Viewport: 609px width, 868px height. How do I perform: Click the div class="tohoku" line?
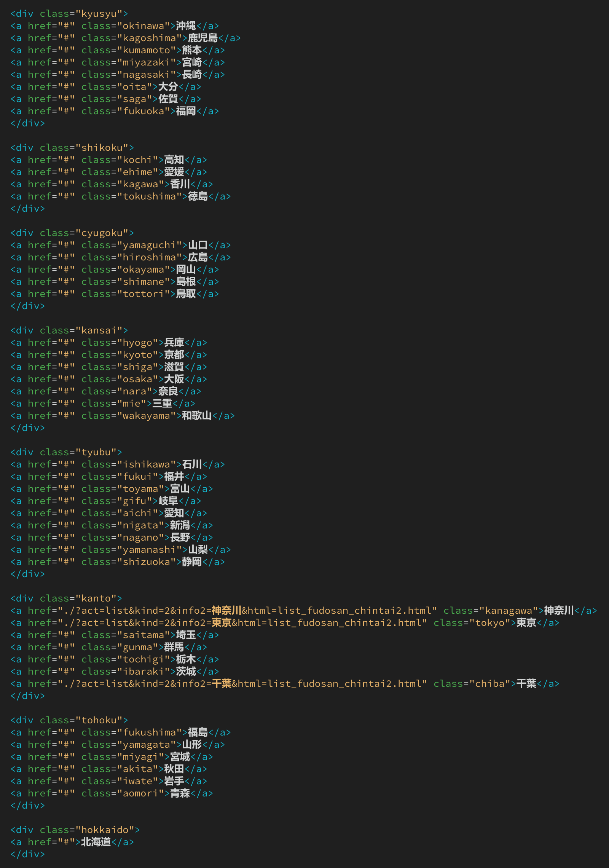pos(69,720)
